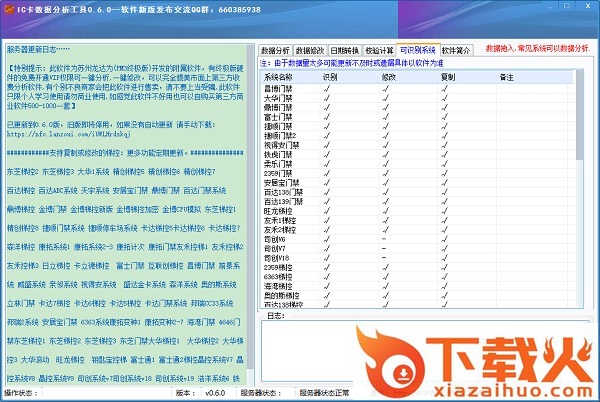Select the 铁虎门禁 row
The height and width of the screenshot is (402, 600).
pos(417,155)
